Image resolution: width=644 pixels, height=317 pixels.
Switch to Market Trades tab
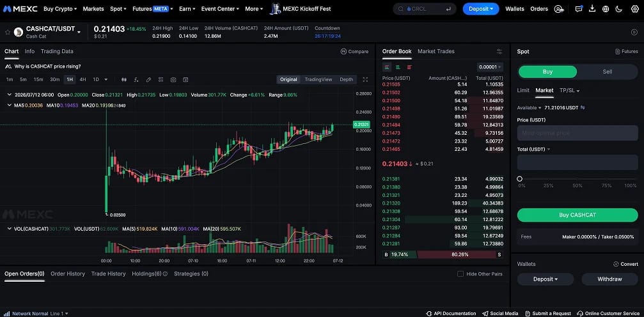[x=436, y=51]
